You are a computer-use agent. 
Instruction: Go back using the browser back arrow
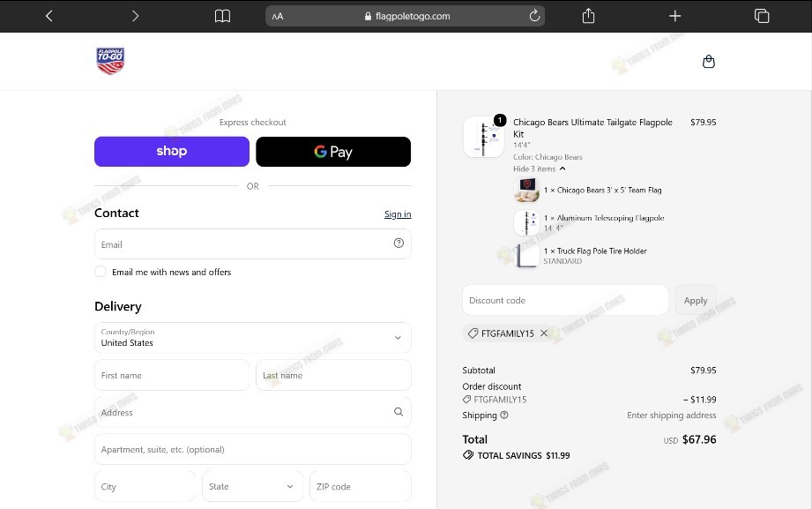(49, 16)
